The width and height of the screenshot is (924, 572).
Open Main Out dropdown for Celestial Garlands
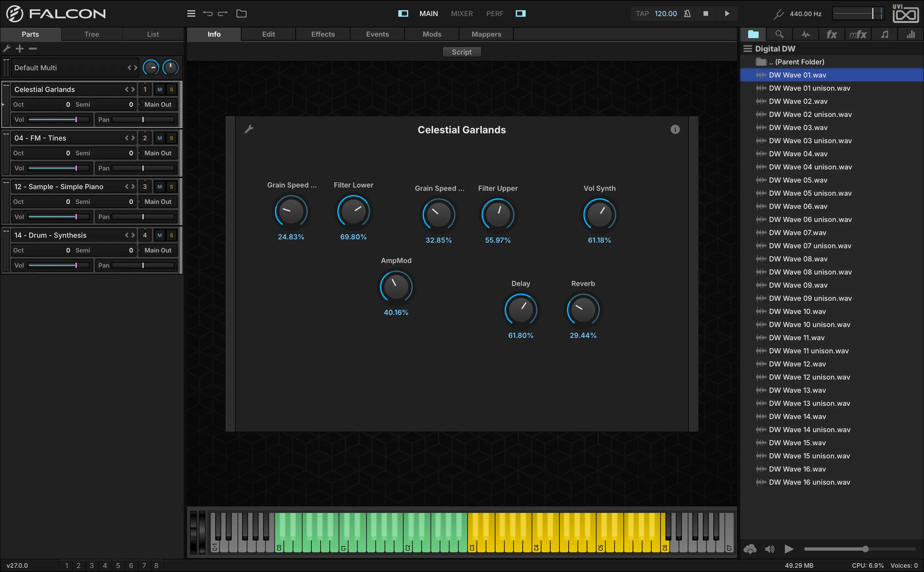pos(157,104)
